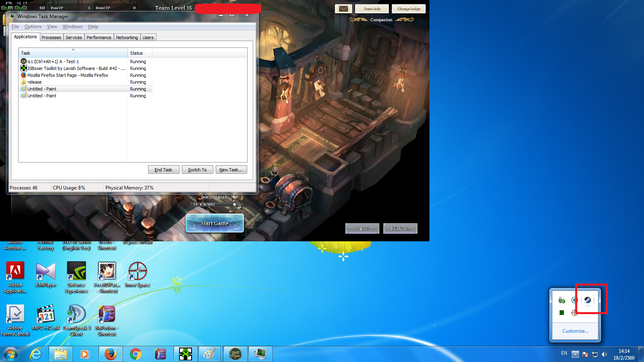Select the last Untitled - Paint task
Image resolution: width=644 pixels, height=362 pixels.
(86, 96)
